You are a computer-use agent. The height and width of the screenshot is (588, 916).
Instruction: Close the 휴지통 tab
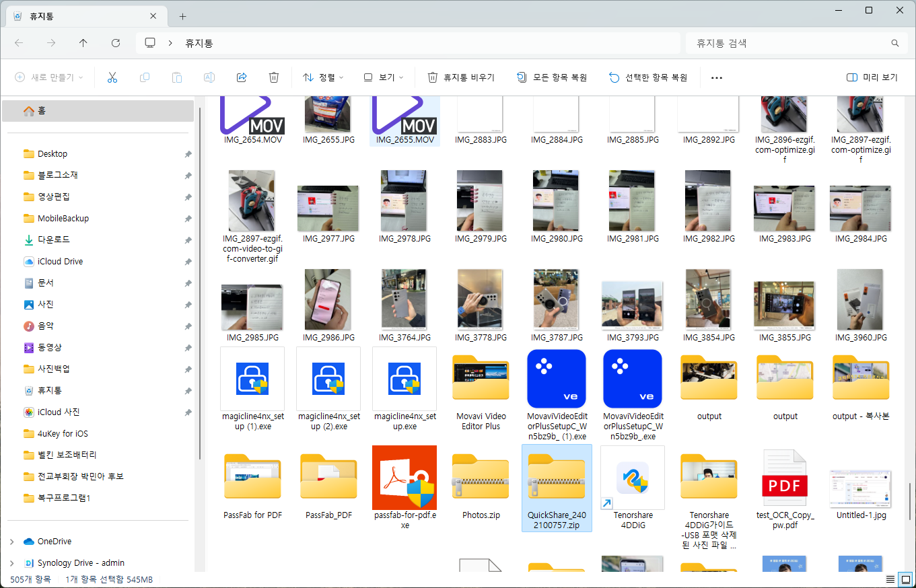tap(153, 16)
